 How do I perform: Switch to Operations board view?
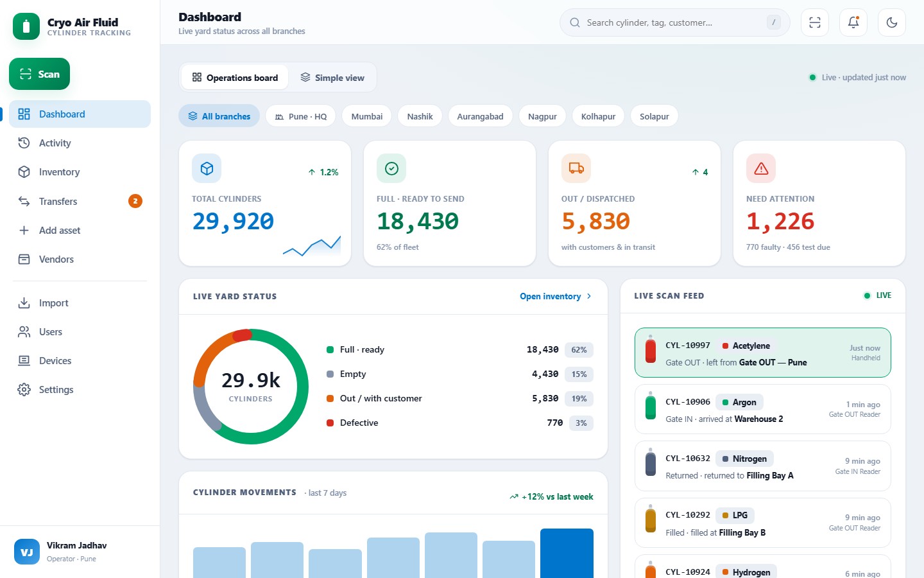coord(235,78)
